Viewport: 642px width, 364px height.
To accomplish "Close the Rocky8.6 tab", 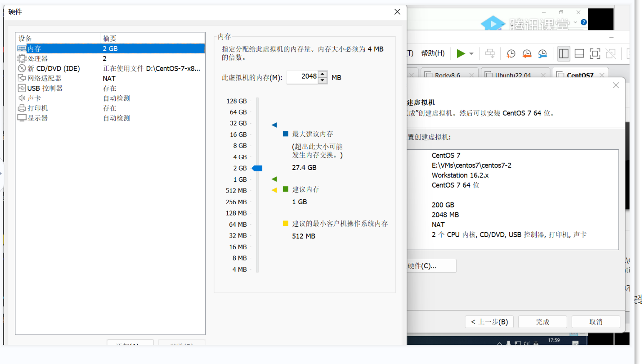I will tap(472, 75).
